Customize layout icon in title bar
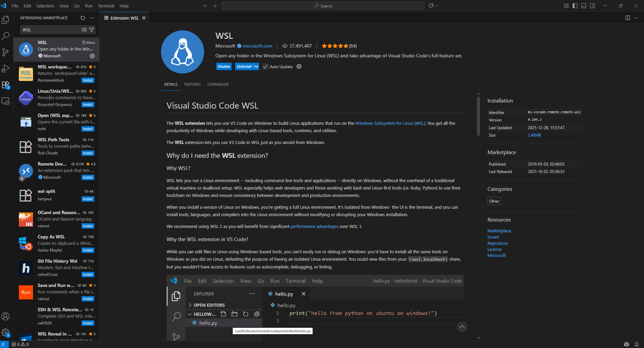644x348 pixels. point(566,6)
